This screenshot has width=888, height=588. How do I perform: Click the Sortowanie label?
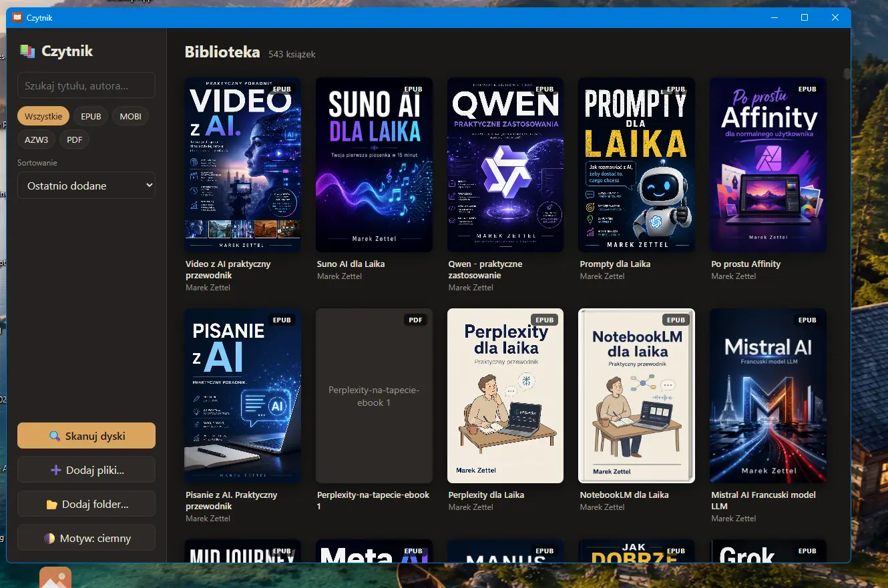click(37, 163)
